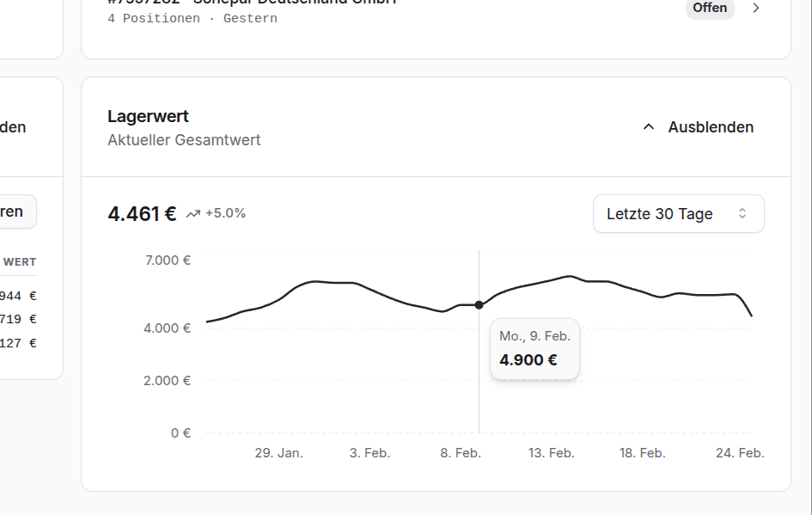Select the 4.461 € total value
Screen dimensions: 812x515
(141, 213)
